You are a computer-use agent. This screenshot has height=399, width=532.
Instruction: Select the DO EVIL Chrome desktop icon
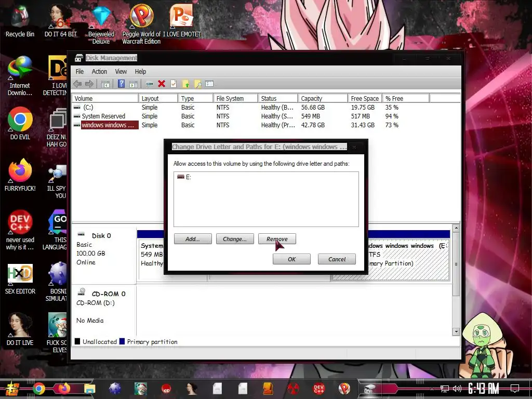(20, 124)
